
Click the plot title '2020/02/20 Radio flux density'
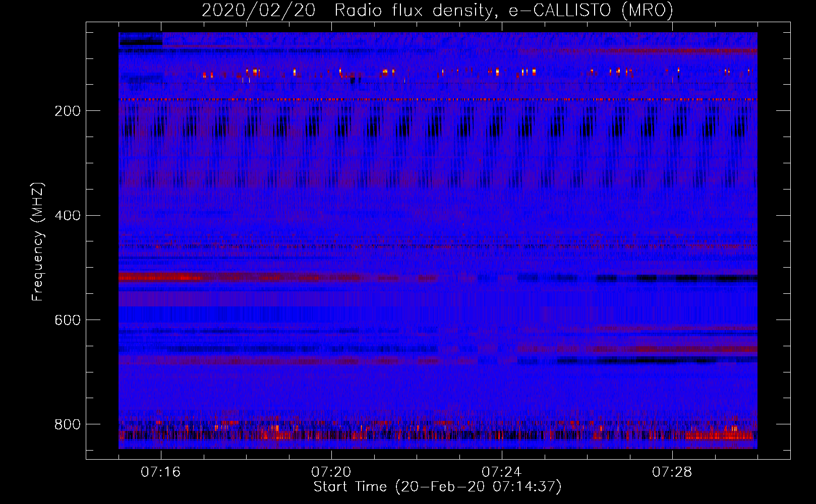click(437, 10)
